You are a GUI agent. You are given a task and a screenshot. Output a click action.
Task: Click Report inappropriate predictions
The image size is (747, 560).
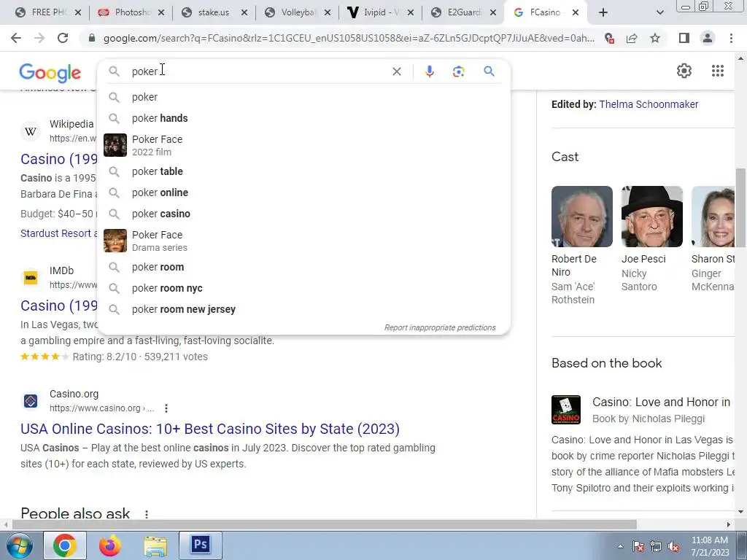point(440,327)
